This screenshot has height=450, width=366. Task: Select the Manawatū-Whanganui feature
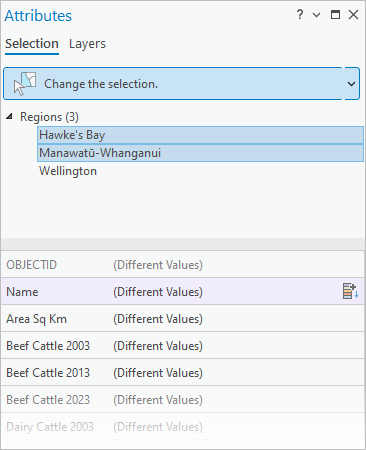(200, 153)
